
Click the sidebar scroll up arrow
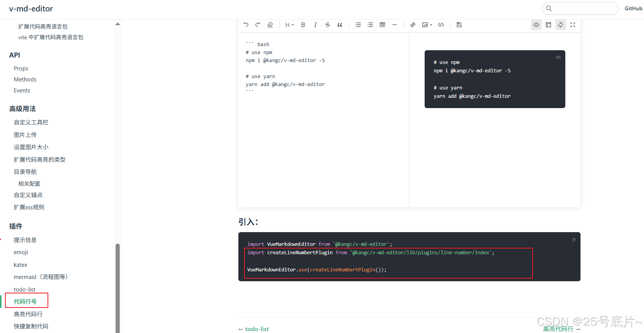click(x=117, y=24)
